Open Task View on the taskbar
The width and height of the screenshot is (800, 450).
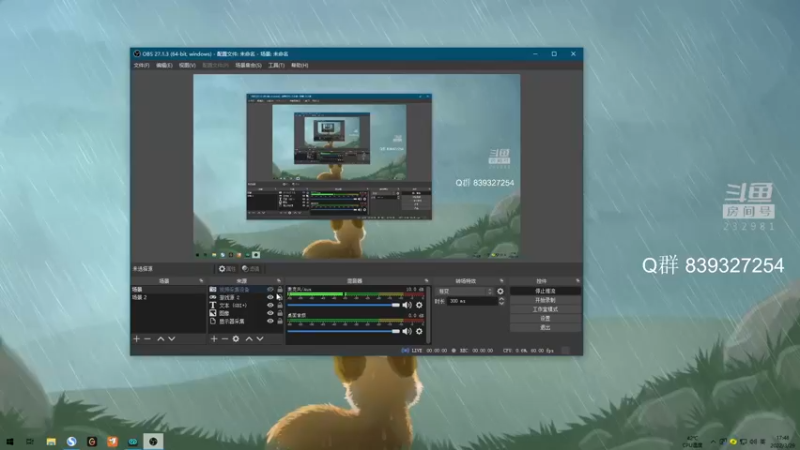(30, 441)
